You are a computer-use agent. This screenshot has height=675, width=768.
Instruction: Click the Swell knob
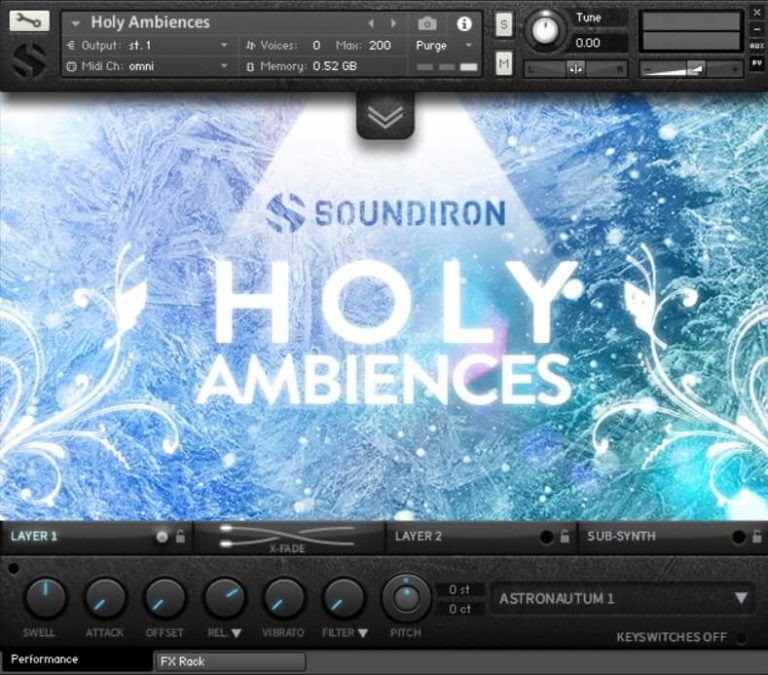click(x=45, y=598)
